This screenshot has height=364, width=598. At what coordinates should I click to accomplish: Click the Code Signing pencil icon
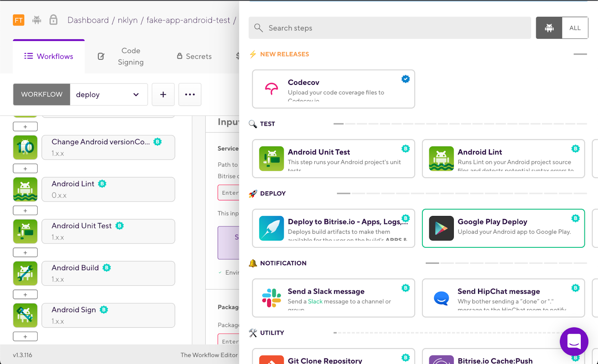[101, 56]
